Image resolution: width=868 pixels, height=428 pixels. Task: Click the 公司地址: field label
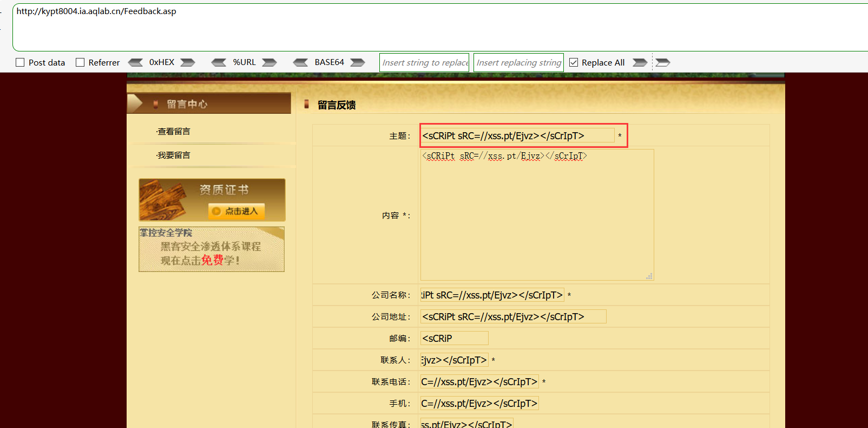(x=391, y=317)
